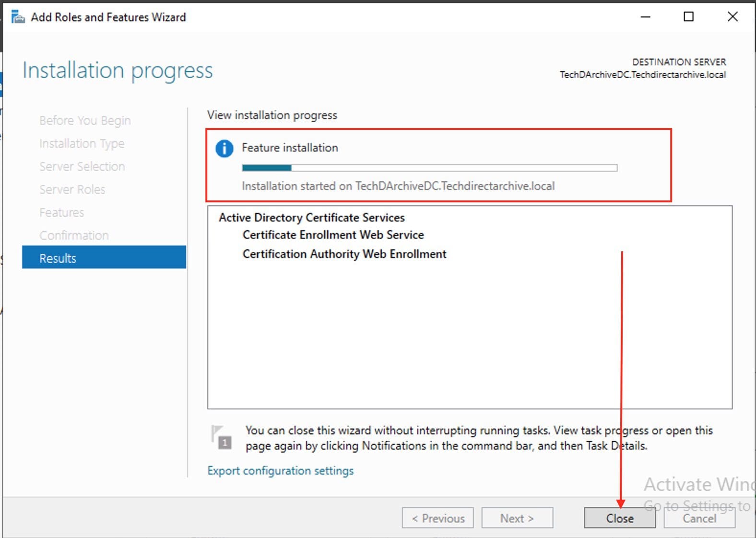756x538 pixels.
Task: Select Certification Authority Web Enrollment item
Action: 344,254
